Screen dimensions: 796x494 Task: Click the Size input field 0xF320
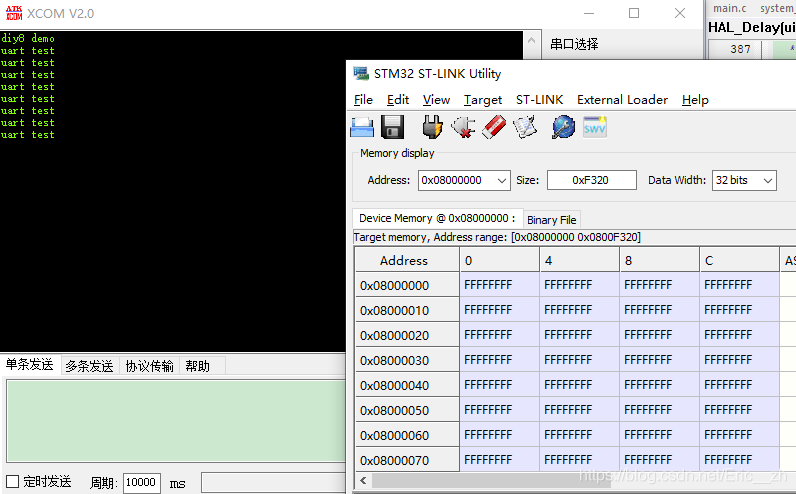[x=591, y=180]
